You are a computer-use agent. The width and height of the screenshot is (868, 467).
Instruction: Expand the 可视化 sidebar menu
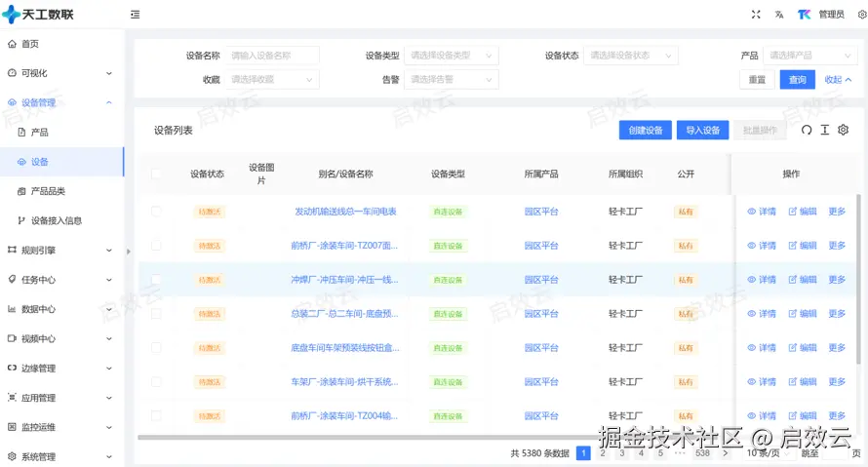click(x=60, y=73)
